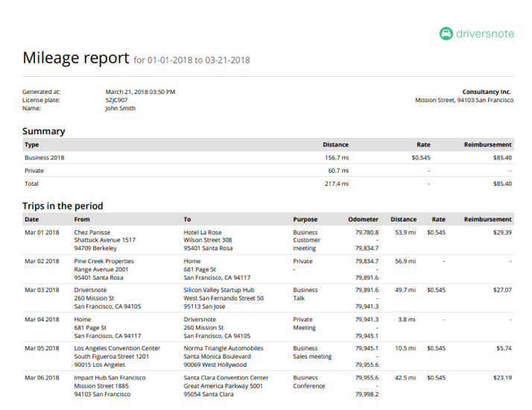Click the Los Angeles Convention Center origin
532x410 pixels.
click(117, 348)
